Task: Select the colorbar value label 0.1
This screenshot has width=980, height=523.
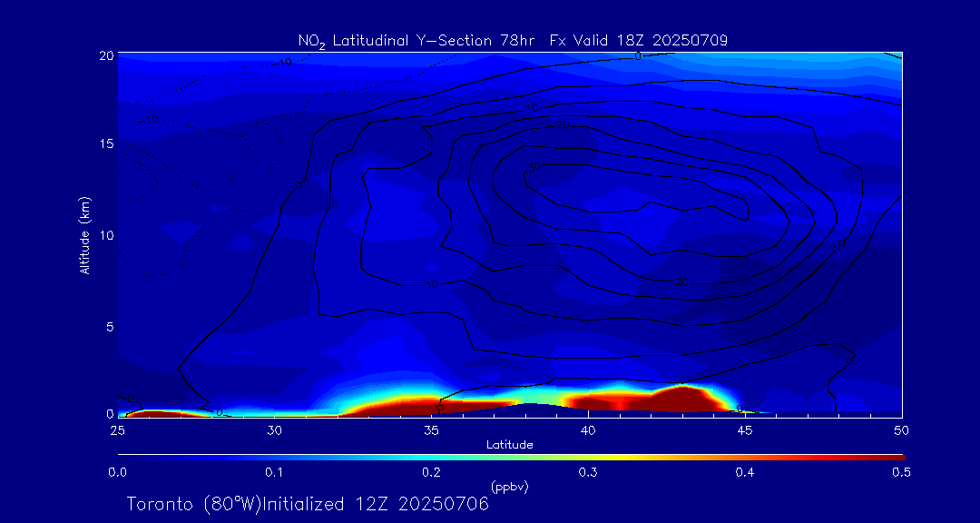Action: (274, 473)
